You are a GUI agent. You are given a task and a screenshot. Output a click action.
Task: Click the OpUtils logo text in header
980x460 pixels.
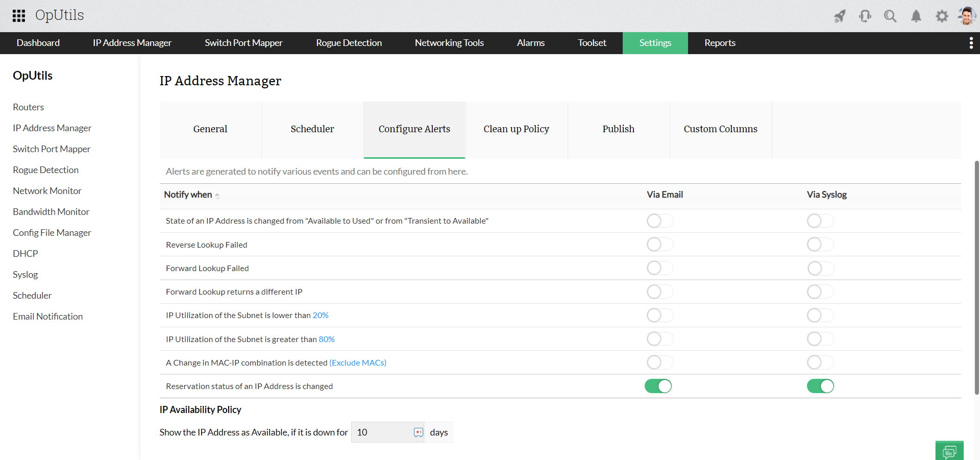click(x=59, y=16)
